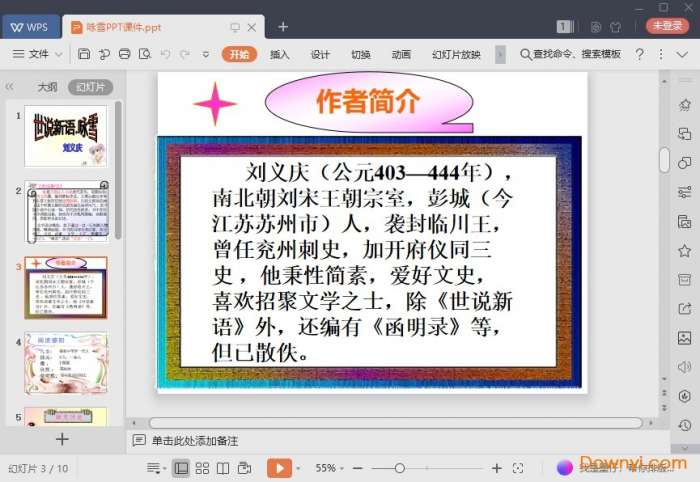The width and height of the screenshot is (700, 482).
Task: Click the speaker icon in right sidebar
Action: [x=684, y=367]
